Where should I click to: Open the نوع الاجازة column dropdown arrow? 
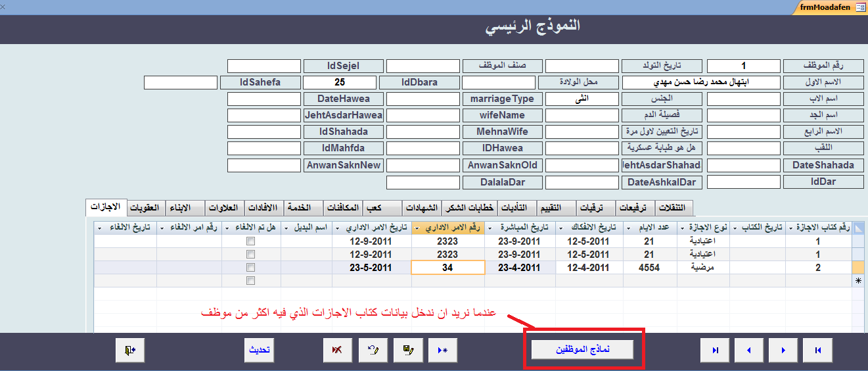681,228
